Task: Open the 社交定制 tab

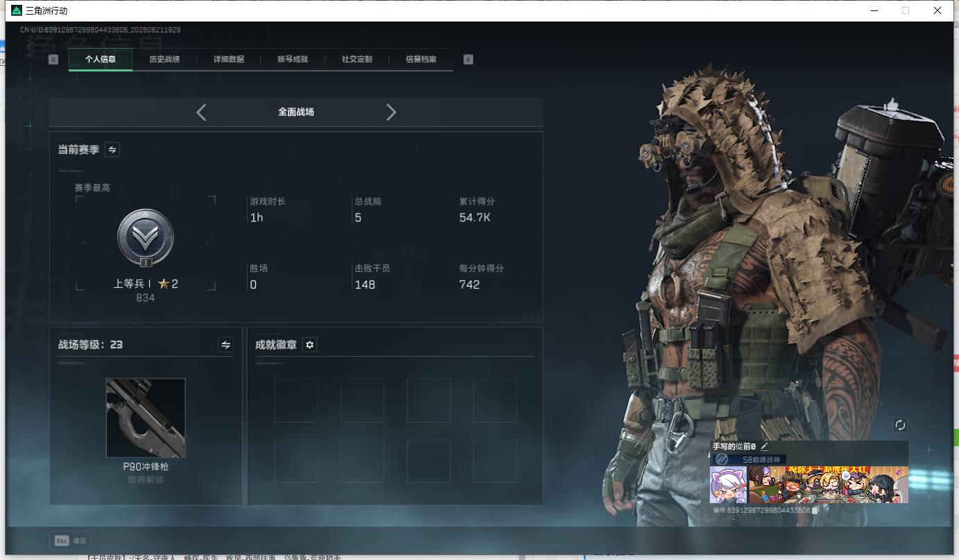Action: tap(357, 59)
